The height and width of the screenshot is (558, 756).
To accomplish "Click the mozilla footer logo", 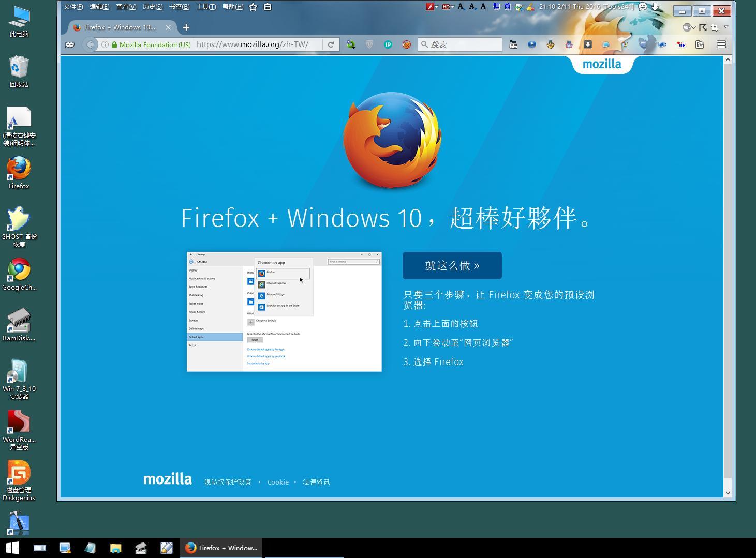I will click(x=168, y=479).
